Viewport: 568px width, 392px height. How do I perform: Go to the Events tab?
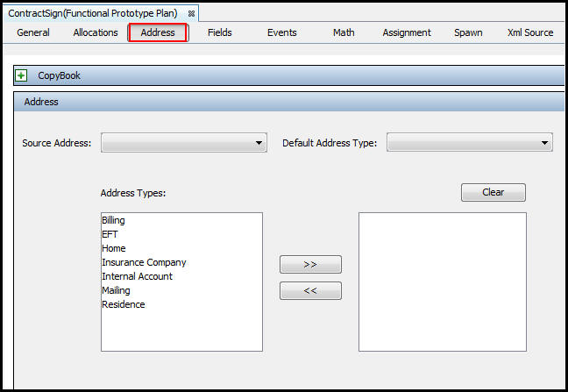pos(282,32)
